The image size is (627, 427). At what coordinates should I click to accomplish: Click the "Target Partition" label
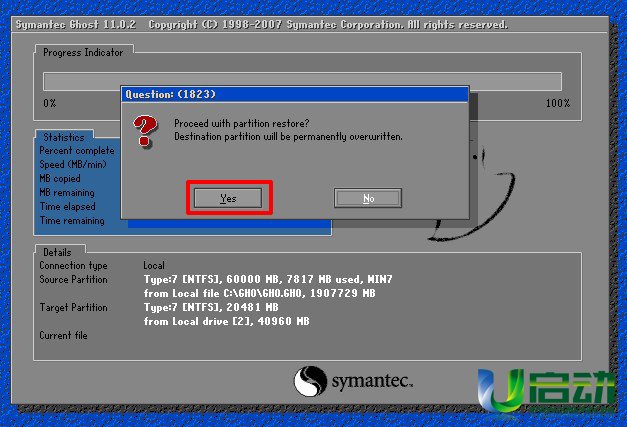point(73,307)
